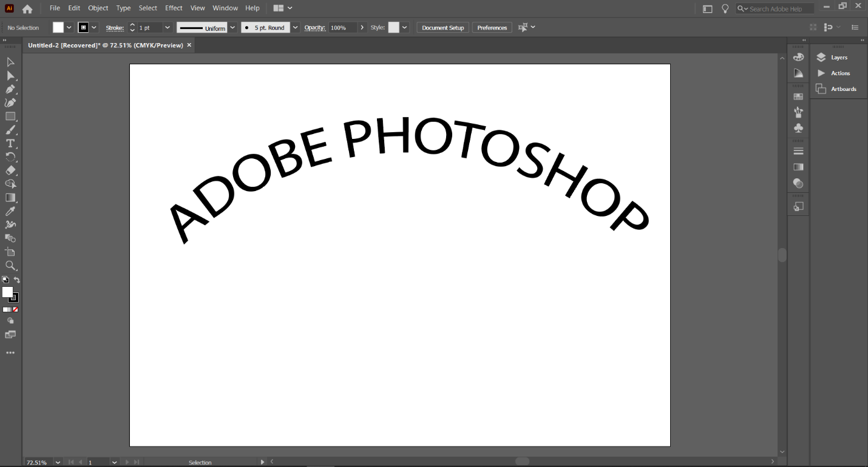The height and width of the screenshot is (467, 868).
Task: Open the stroke weight dropdown
Action: coord(168,28)
